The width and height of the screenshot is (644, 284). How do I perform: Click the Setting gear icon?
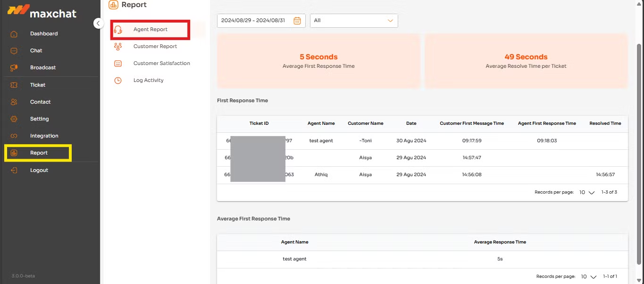coord(14,119)
